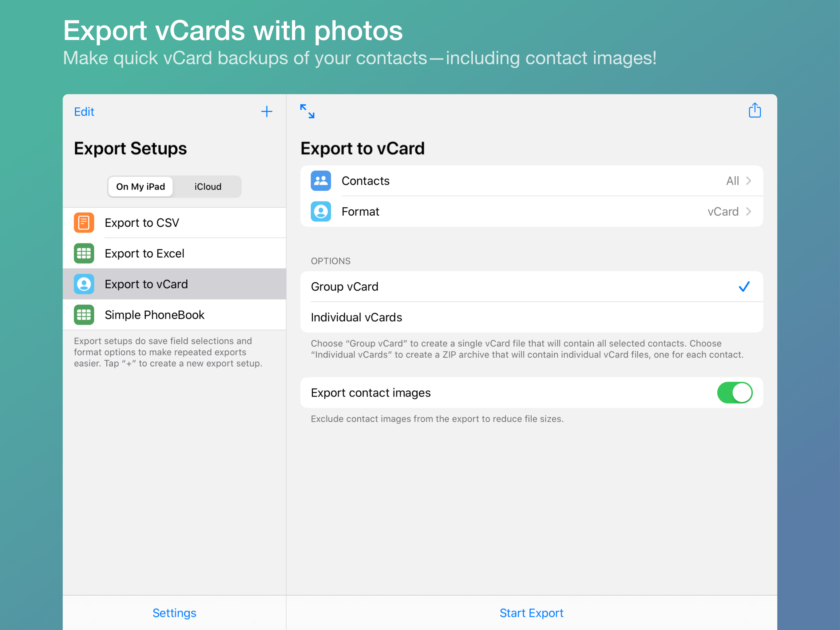The image size is (840, 630).
Task: Select Export to vCard setup
Action: pos(174,284)
